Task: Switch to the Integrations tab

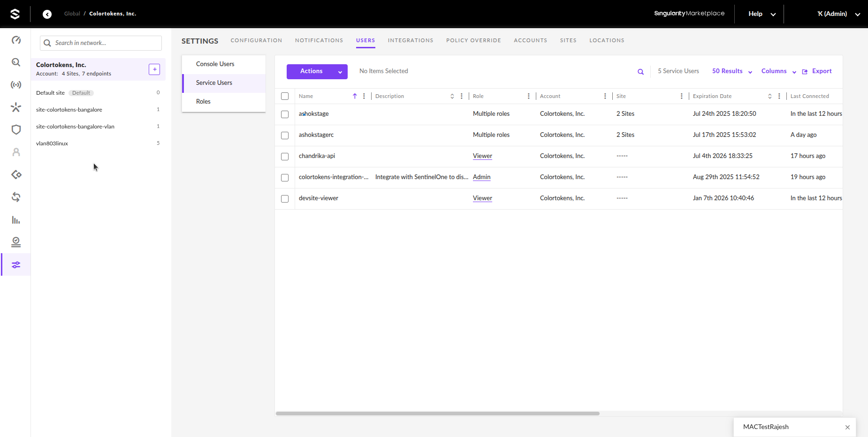Action: (x=410, y=40)
